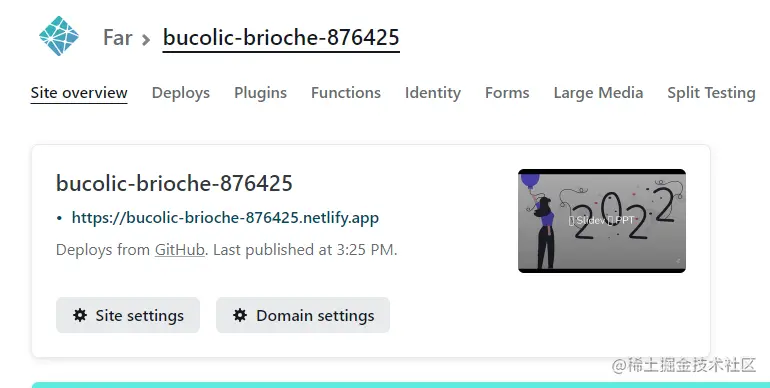This screenshot has width=770, height=388.
Task: Select bucolic-brioche-876425 breadcrumb title
Action: [x=281, y=38]
